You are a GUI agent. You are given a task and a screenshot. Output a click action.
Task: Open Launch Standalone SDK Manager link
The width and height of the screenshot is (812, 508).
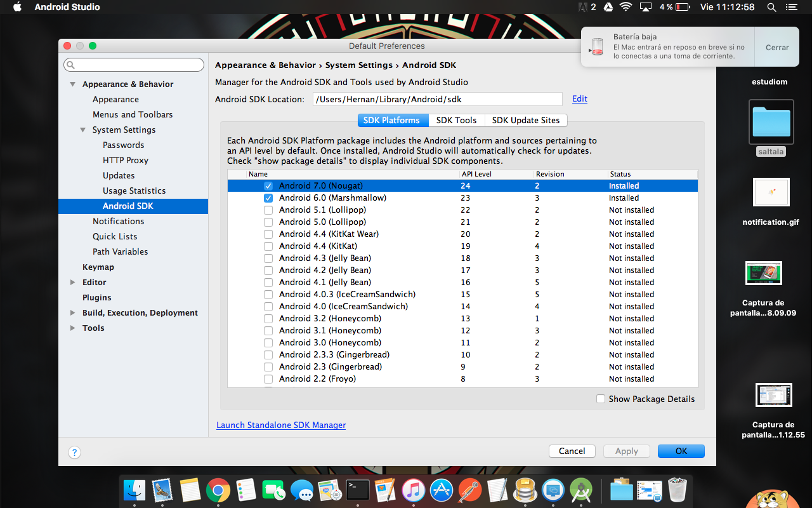281,425
